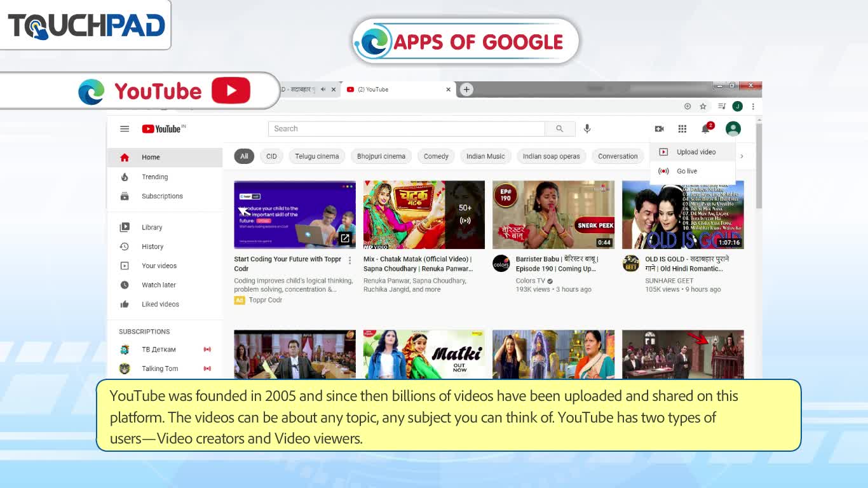Close the (2) YouTube tab
868x488 pixels.
(x=448, y=90)
